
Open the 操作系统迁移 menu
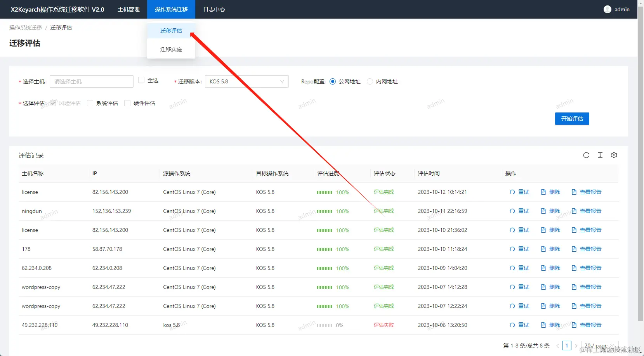tap(171, 9)
